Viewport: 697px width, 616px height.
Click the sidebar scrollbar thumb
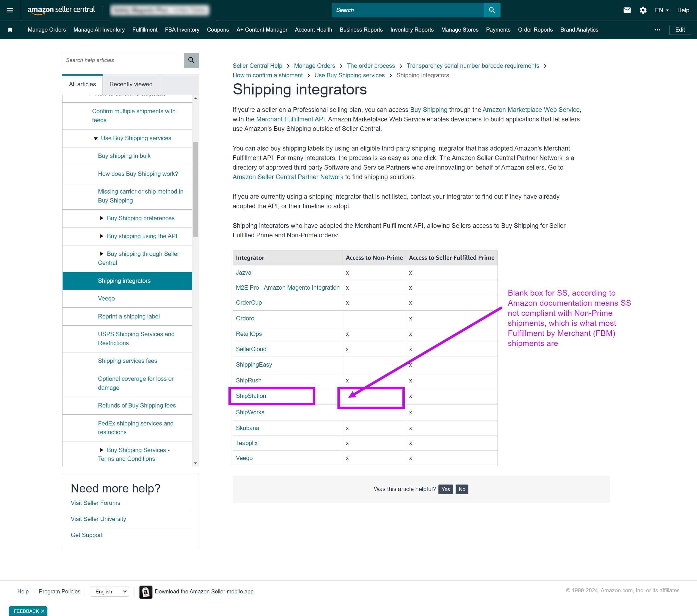tap(195, 189)
